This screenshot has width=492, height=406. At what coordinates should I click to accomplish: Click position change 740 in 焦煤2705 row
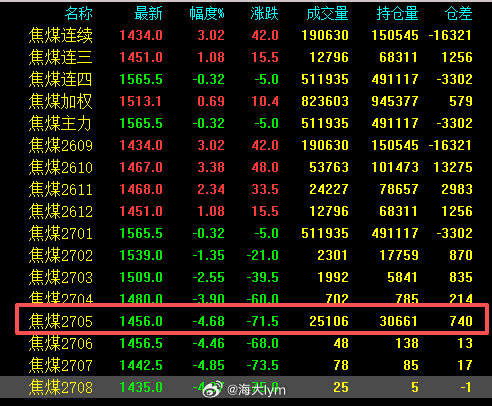(461, 321)
